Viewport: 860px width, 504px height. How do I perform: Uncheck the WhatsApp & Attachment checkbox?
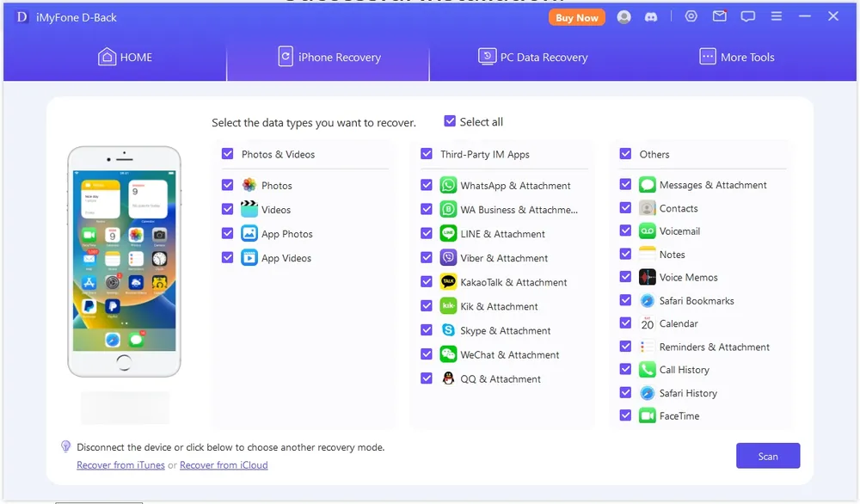(427, 185)
